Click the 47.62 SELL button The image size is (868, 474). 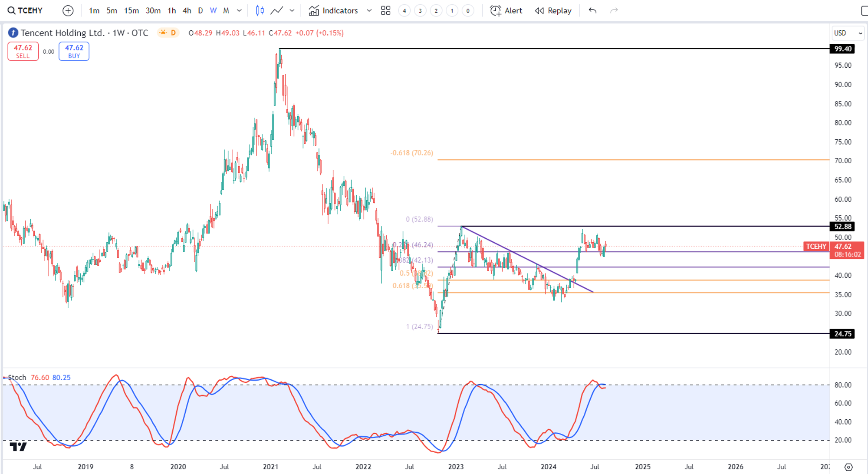click(x=23, y=51)
